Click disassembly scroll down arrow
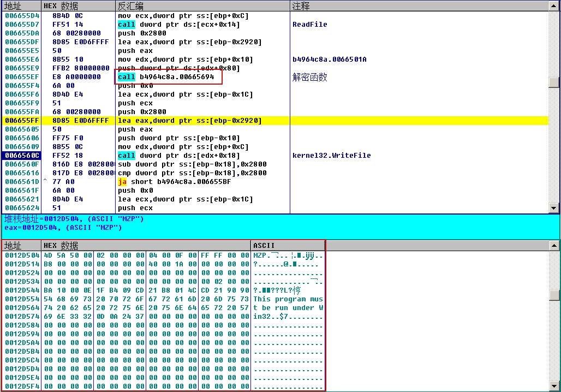The width and height of the screenshot is (561, 392). point(554,208)
